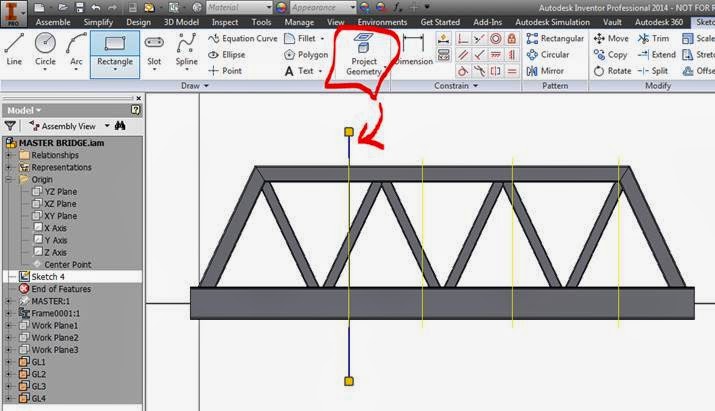Select the Arc sketch tool

point(76,51)
